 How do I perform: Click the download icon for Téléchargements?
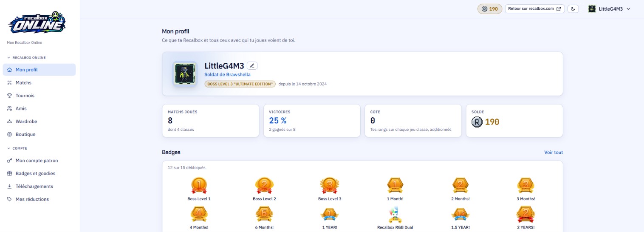(x=10, y=186)
